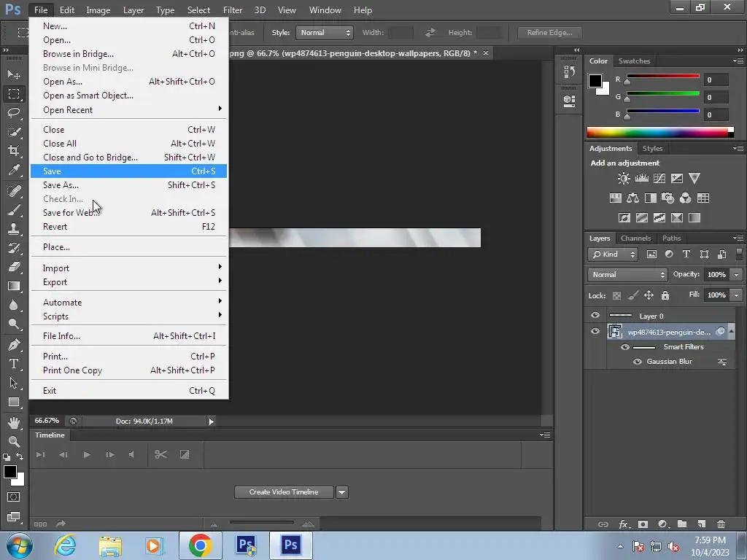Add a Vibrance adjustment

click(x=694, y=179)
